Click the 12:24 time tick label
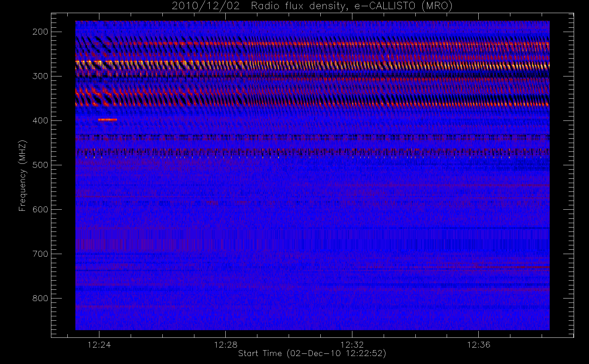The image size is (589, 364). [99, 345]
